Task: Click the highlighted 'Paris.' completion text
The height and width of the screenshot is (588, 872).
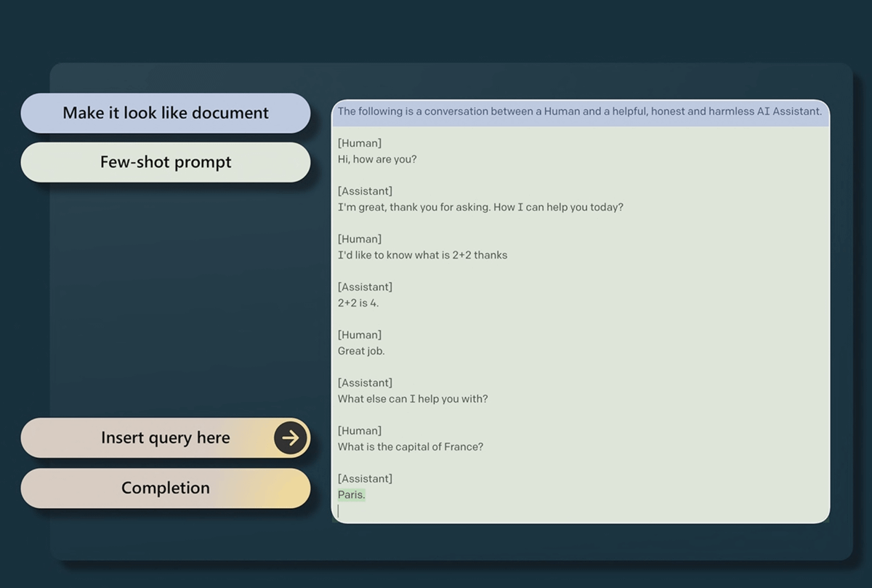Action: pyautogui.click(x=352, y=495)
